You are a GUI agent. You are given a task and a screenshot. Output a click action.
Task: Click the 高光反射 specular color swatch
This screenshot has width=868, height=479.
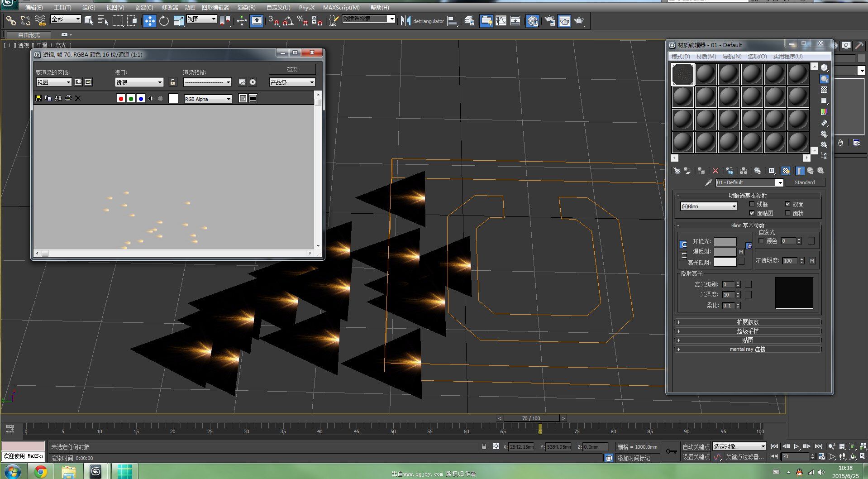pyautogui.click(x=725, y=262)
